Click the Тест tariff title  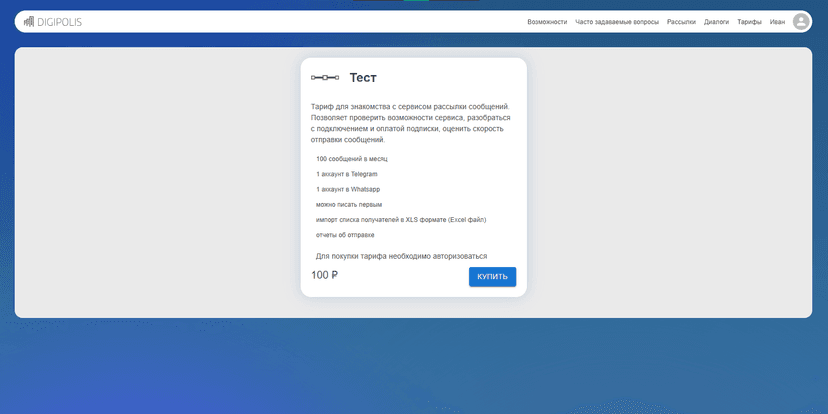363,78
